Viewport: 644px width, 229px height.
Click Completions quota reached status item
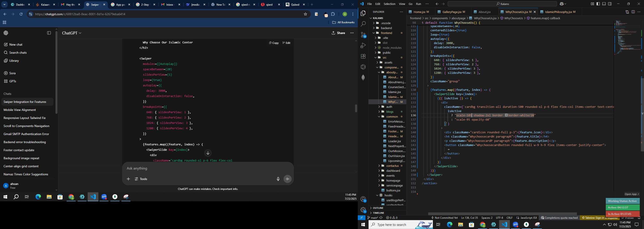[x=559, y=218]
